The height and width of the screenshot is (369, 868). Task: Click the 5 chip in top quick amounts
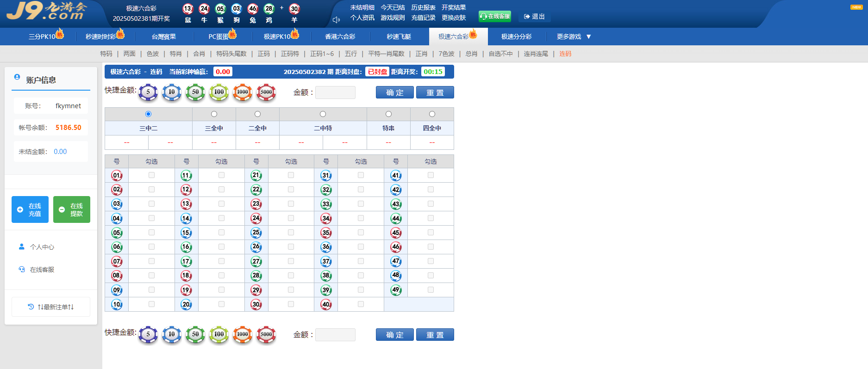click(148, 92)
